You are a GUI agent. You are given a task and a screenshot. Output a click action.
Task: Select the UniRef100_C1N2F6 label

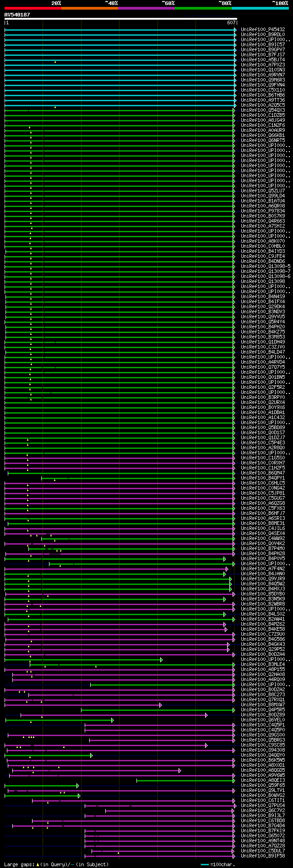pos(263,125)
